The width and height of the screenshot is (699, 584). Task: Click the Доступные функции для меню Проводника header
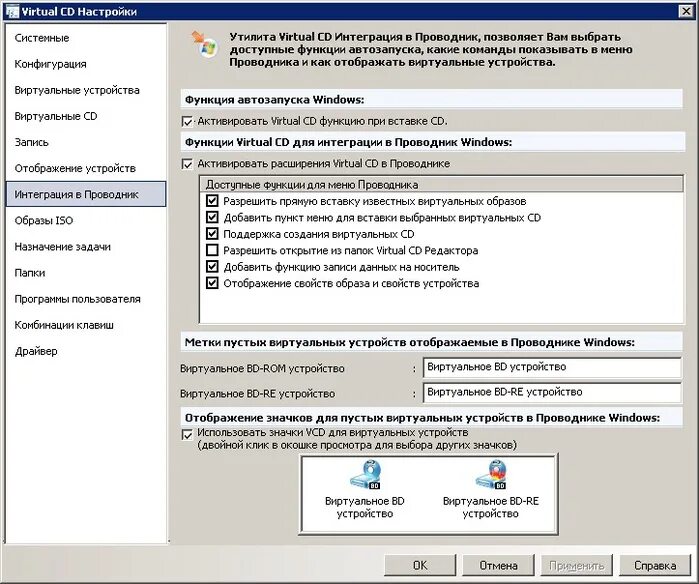[441, 185]
